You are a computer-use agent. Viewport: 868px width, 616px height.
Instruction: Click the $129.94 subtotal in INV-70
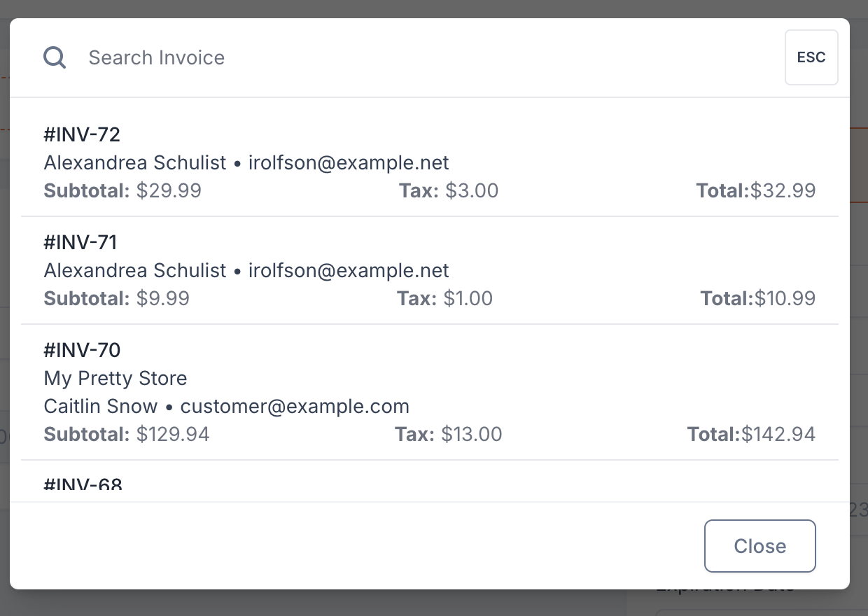coord(173,434)
